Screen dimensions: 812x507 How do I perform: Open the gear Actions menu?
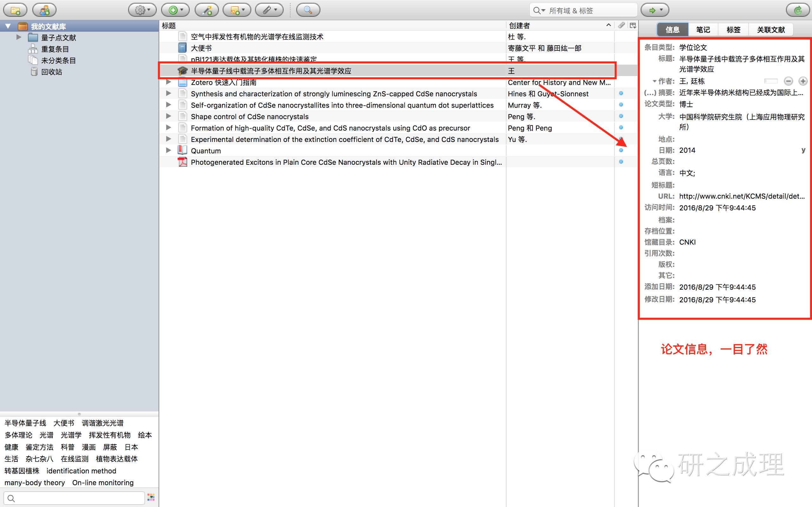pos(142,10)
